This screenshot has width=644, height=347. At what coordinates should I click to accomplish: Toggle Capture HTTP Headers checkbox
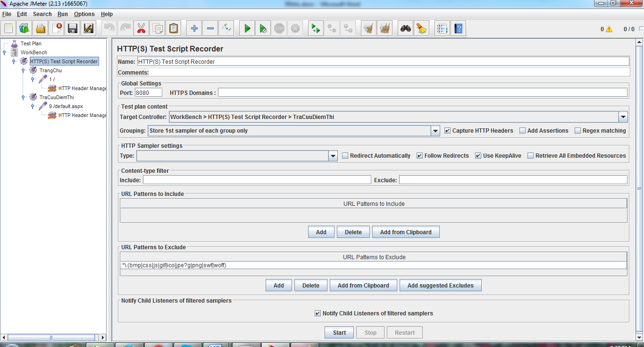(448, 131)
